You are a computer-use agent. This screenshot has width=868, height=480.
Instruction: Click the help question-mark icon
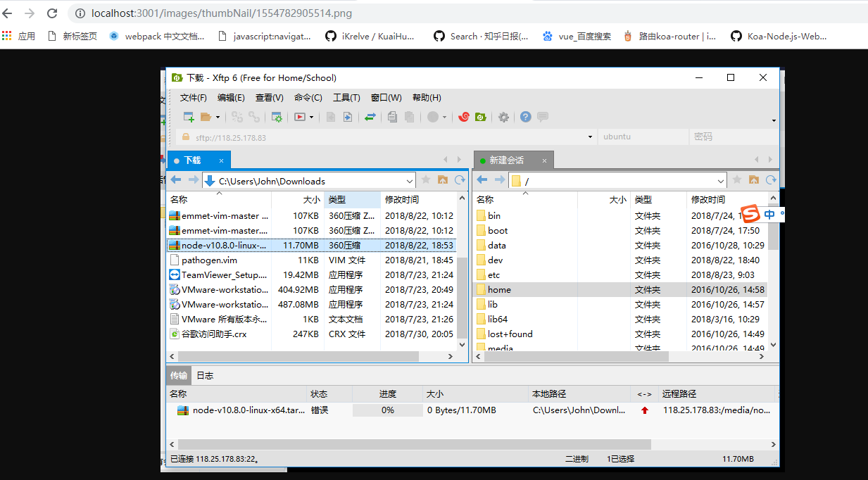[525, 117]
